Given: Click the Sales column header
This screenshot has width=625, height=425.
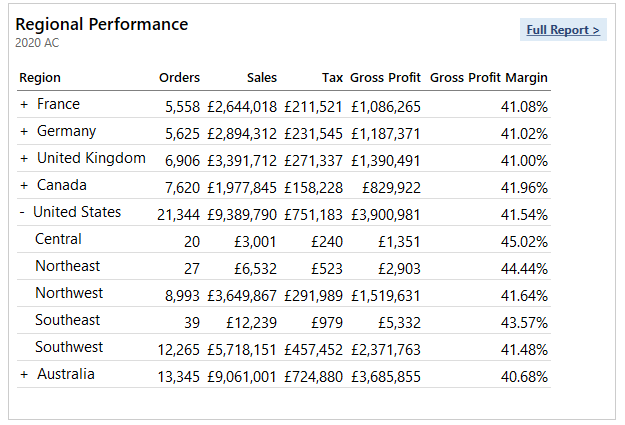Looking at the screenshot, I should (262, 78).
